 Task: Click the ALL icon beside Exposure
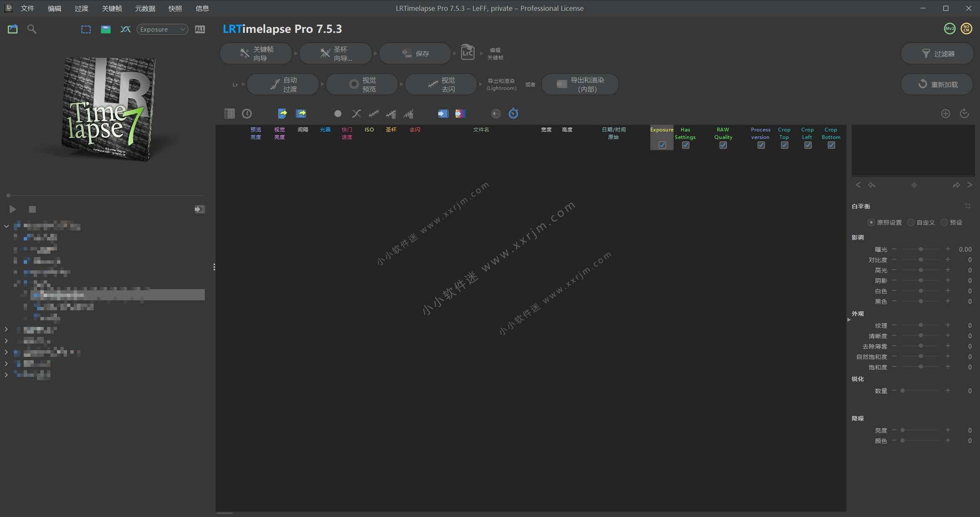coord(200,29)
